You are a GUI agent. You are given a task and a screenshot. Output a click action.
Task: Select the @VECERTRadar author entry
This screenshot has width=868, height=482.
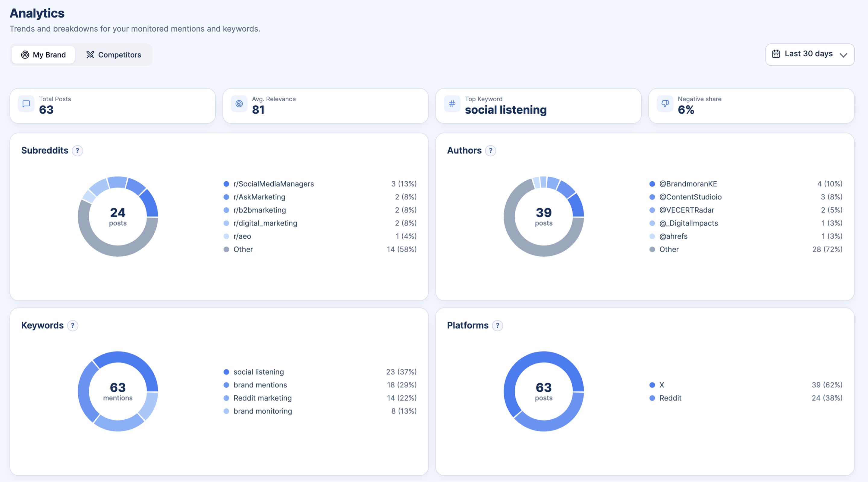coord(746,210)
